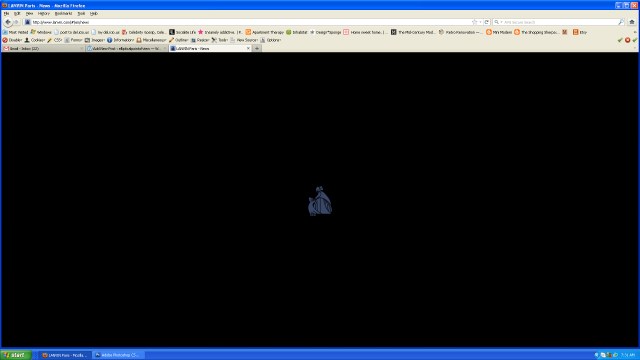
Task: Open the History menu
Action: pyautogui.click(x=44, y=13)
